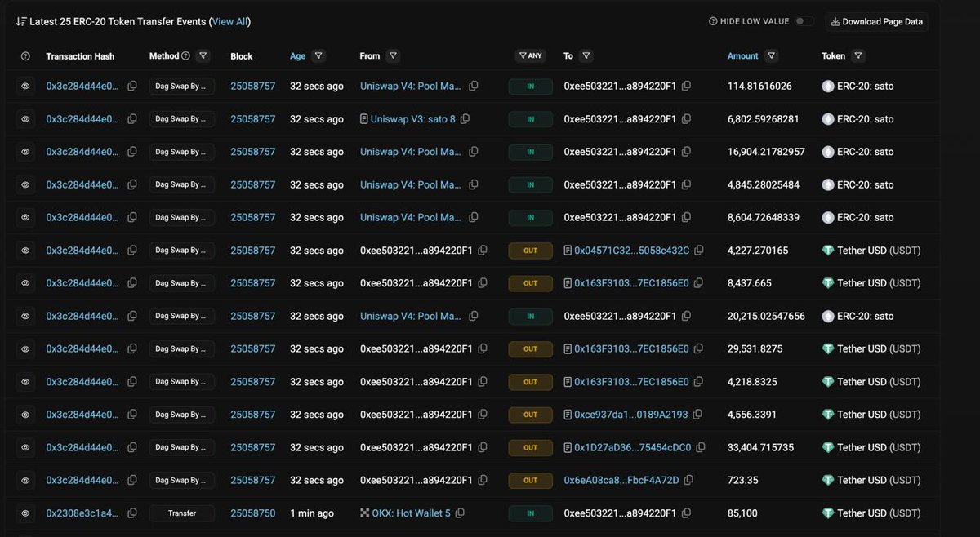Viewport: 980px width, 537px height.
Task: Open the address 0x04571C32...5058c432C link
Action: 632,251
